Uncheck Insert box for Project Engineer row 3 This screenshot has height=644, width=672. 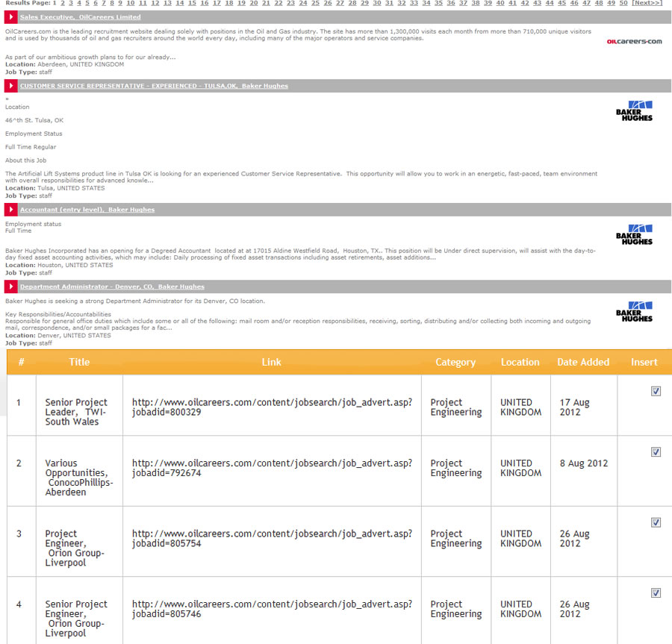point(656,522)
